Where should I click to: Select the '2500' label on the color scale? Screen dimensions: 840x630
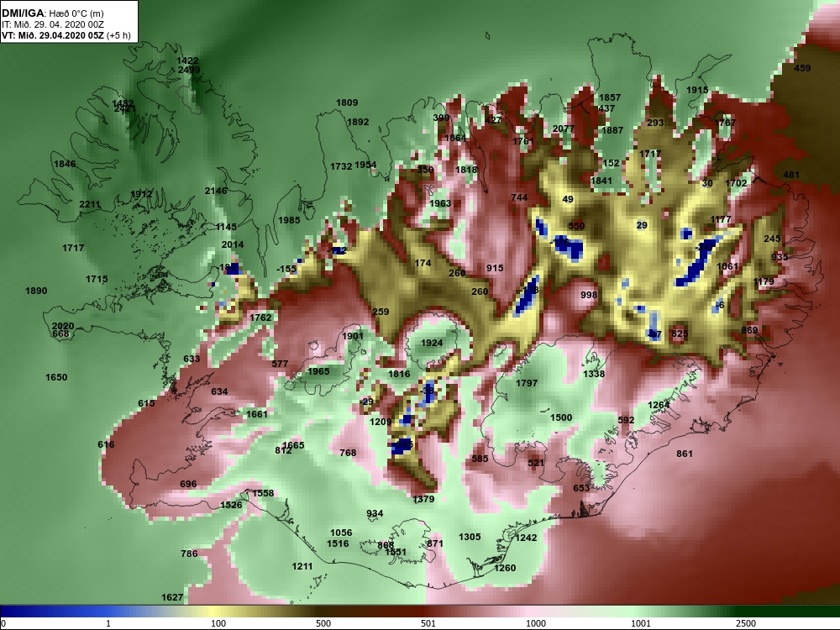(746, 623)
